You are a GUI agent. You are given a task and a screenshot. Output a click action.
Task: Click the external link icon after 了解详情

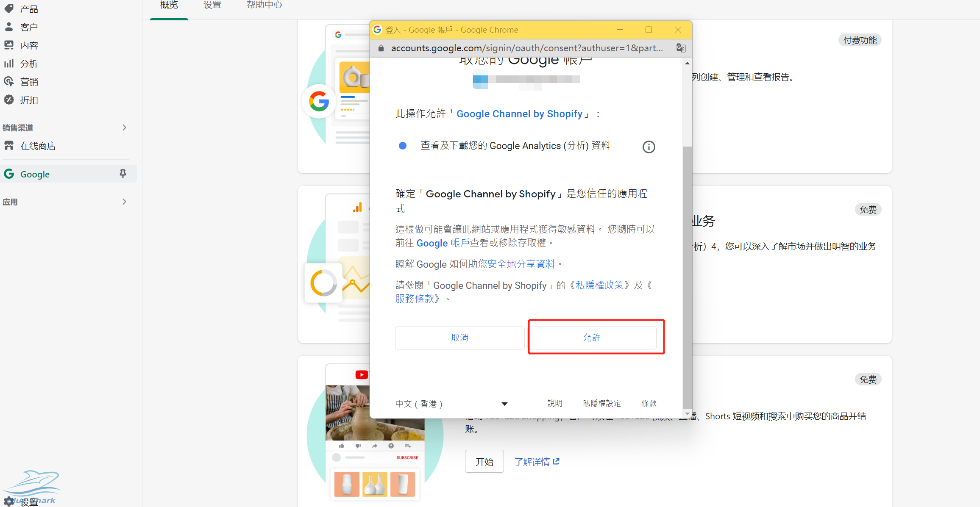pyautogui.click(x=556, y=461)
